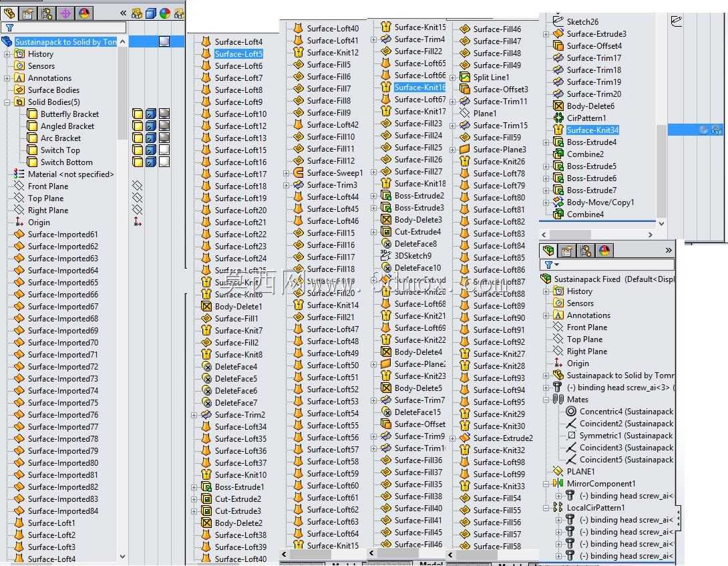Expand the Surface-Sweep1 feature

286,173
